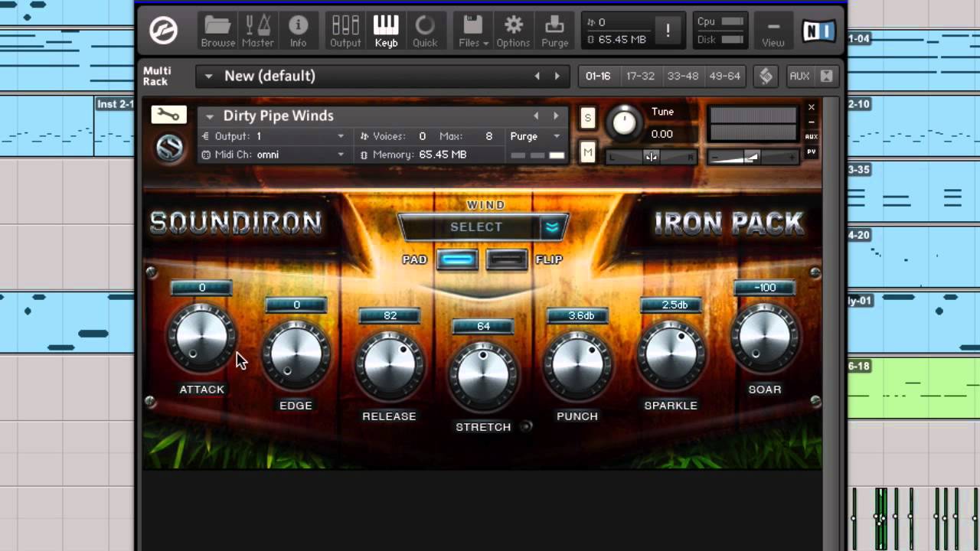Open instrument edit wrench icon
The image size is (980, 551).
(x=168, y=116)
